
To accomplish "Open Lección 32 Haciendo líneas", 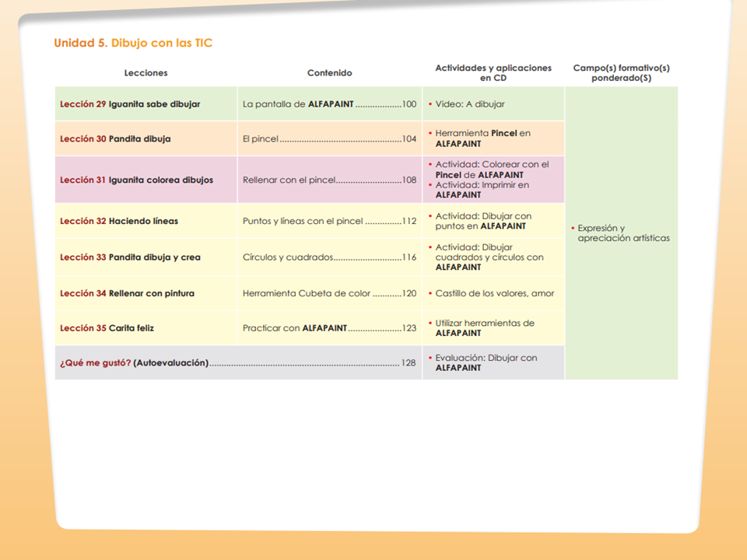I will coord(119,221).
